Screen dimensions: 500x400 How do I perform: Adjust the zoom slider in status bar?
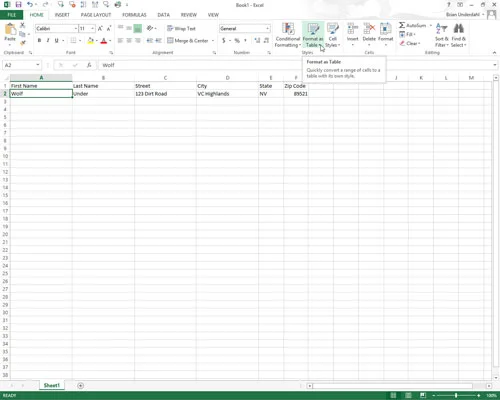[x=456, y=395]
